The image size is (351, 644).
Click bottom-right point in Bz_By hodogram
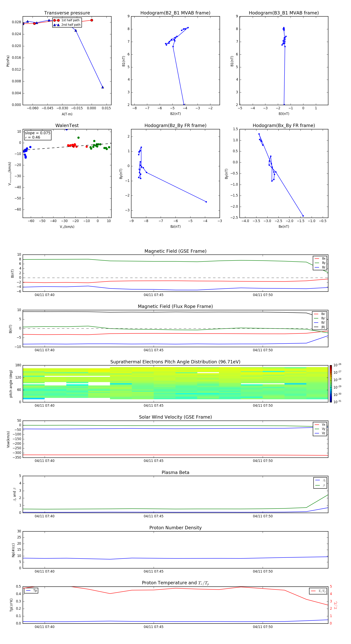[206, 202]
